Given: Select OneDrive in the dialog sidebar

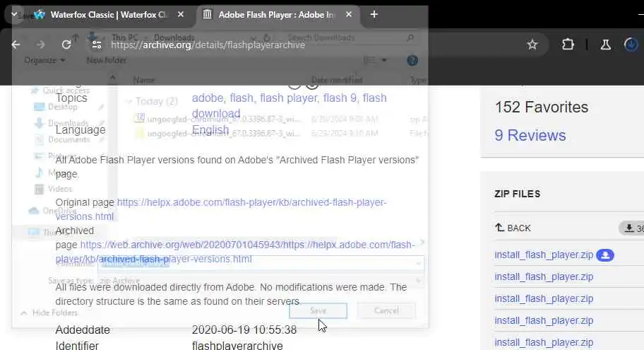Looking at the screenshot, I should tap(52, 211).
